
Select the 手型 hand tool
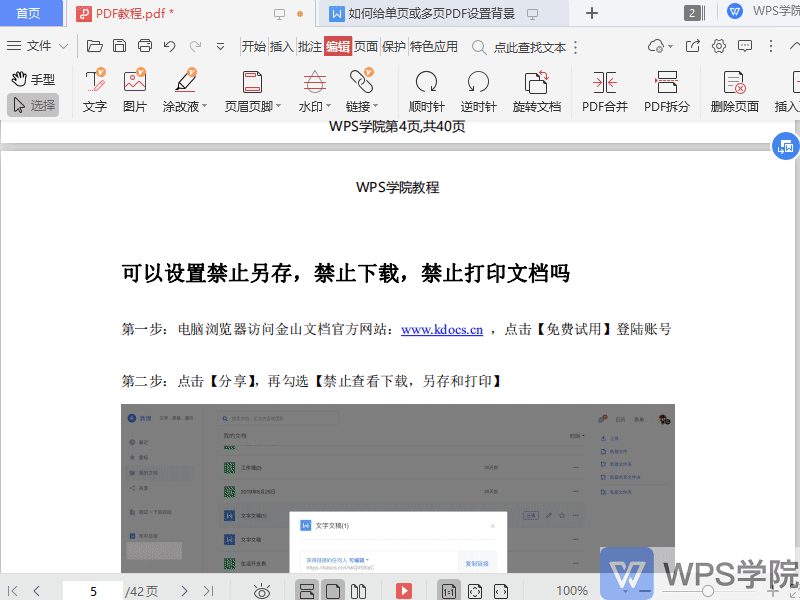33,79
